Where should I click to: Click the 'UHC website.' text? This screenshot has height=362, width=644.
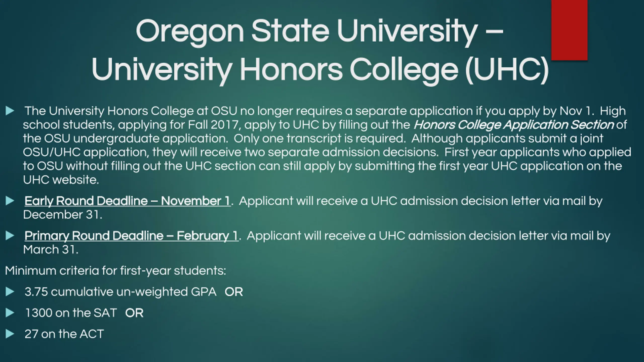click(x=61, y=180)
